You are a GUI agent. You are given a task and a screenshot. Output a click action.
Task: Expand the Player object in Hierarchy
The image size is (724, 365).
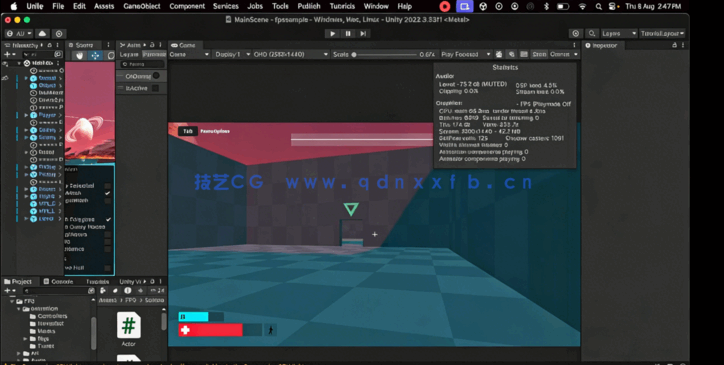(26, 115)
